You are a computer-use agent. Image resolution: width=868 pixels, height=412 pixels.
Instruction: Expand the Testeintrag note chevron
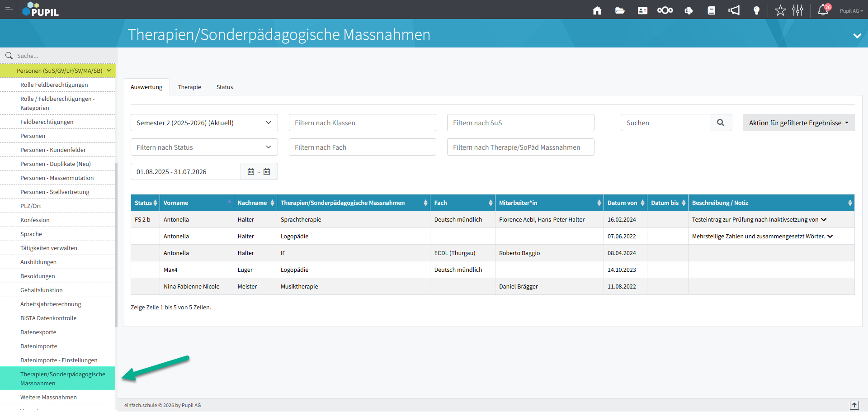coord(824,220)
